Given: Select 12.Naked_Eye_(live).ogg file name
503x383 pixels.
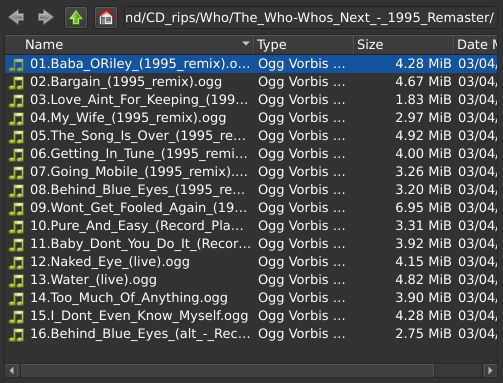Looking at the screenshot, I should (x=110, y=262).
